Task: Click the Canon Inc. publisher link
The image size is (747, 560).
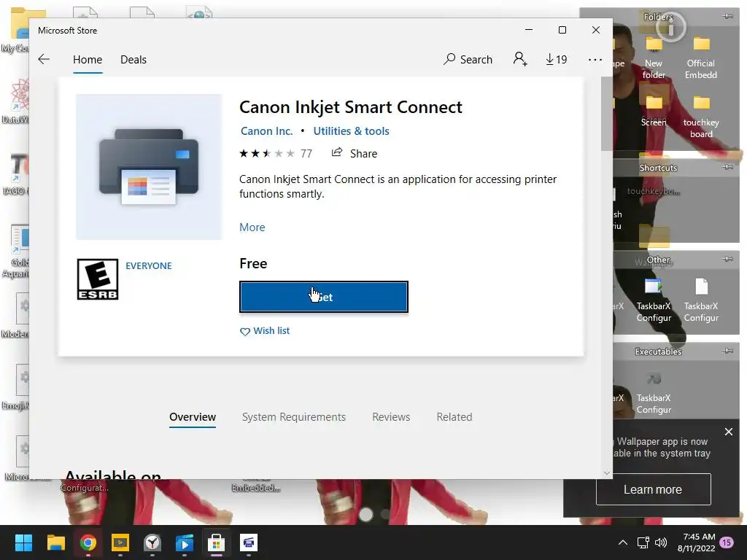Action: pyautogui.click(x=267, y=131)
